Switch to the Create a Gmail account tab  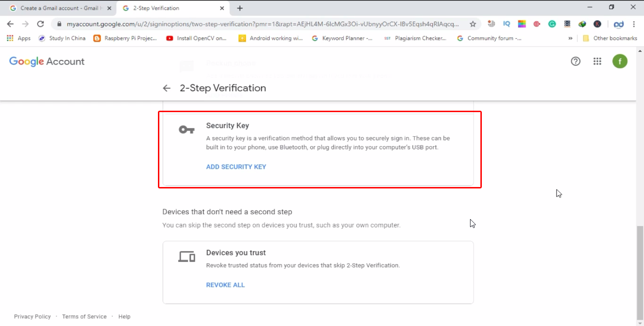click(x=58, y=8)
